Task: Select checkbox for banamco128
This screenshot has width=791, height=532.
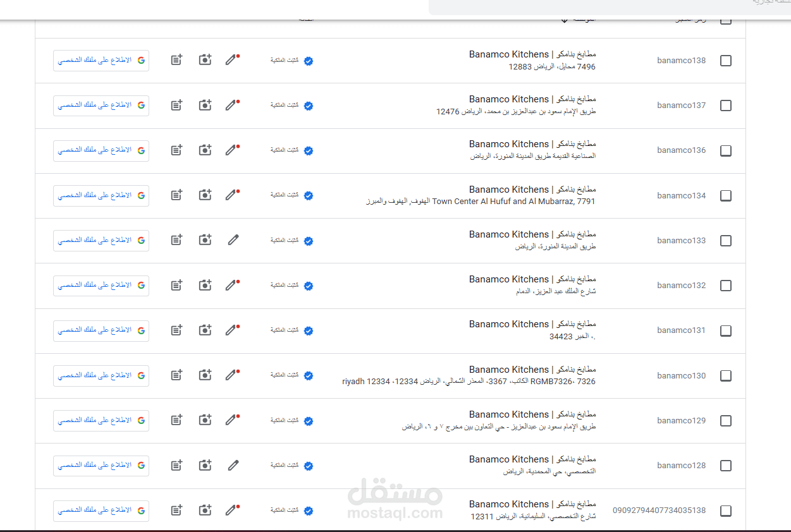Action: coord(726,466)
